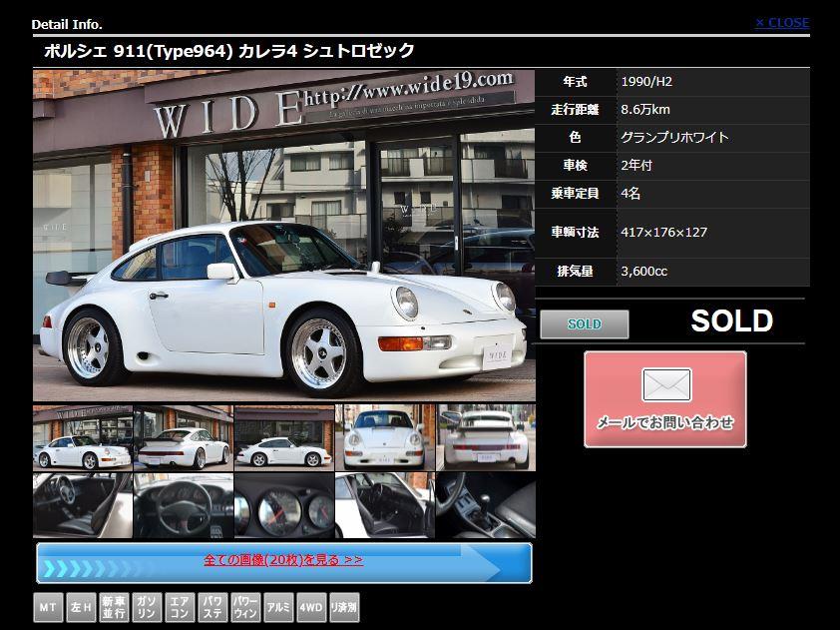Image resolution: width=840 pixels, height=630 pixels.
Task: Click the パワステ power steering badge
Action: pyautogui.click(x=212, y=607)
